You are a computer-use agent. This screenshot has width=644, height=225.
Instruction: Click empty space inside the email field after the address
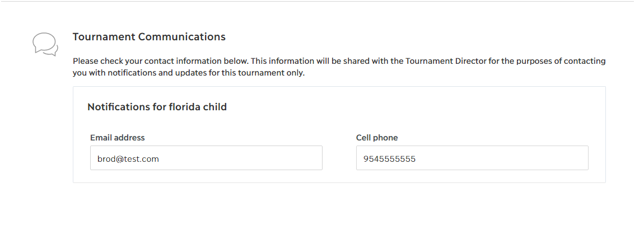(x=240, y=158)
